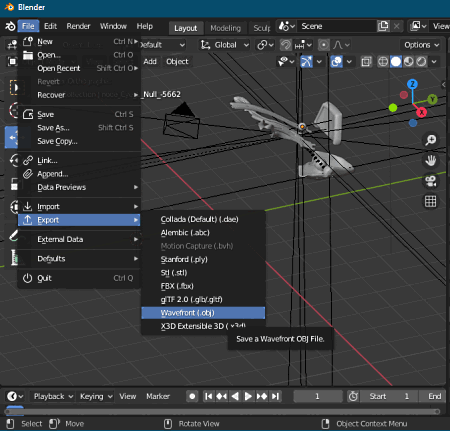Open the scene browse dropdown icon
The image size is (450, 431).
(287, 26)
